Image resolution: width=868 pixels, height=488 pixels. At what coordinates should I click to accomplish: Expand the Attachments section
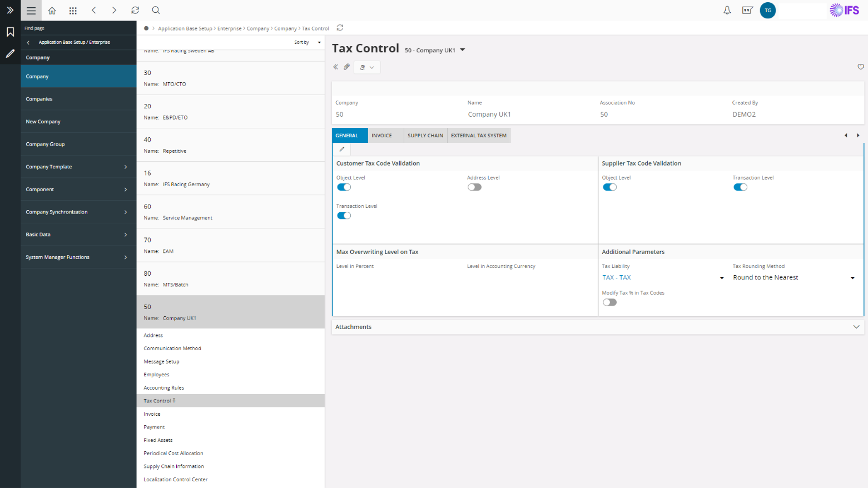pyautogui.click(x=856, y=327)
